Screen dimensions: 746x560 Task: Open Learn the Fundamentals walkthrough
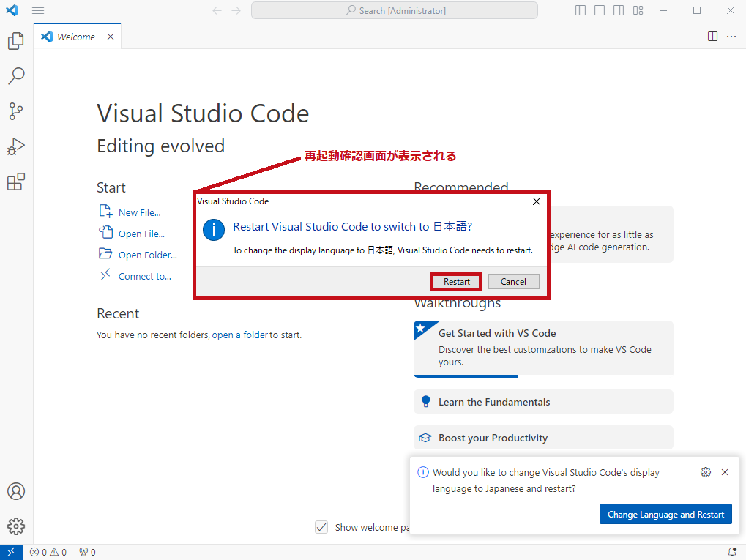(543, 402)
